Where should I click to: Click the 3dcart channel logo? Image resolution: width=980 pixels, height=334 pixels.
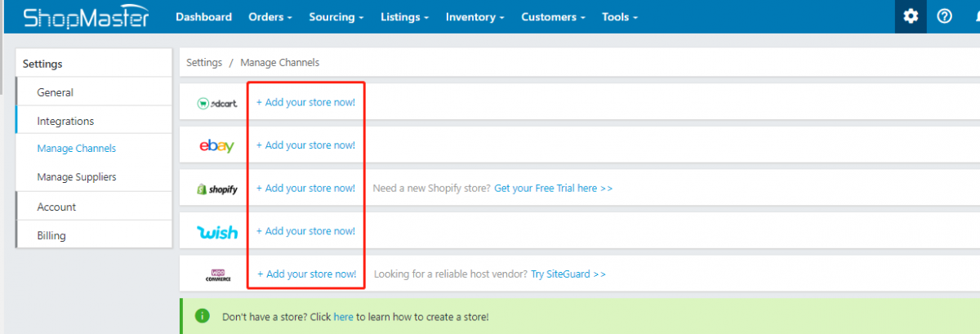(x=217, y=103)
